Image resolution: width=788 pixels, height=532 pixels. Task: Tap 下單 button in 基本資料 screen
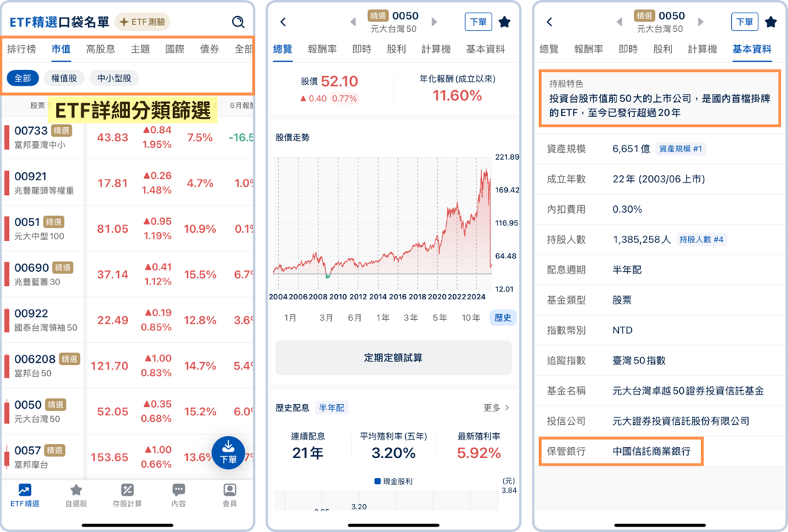(744, 22)
